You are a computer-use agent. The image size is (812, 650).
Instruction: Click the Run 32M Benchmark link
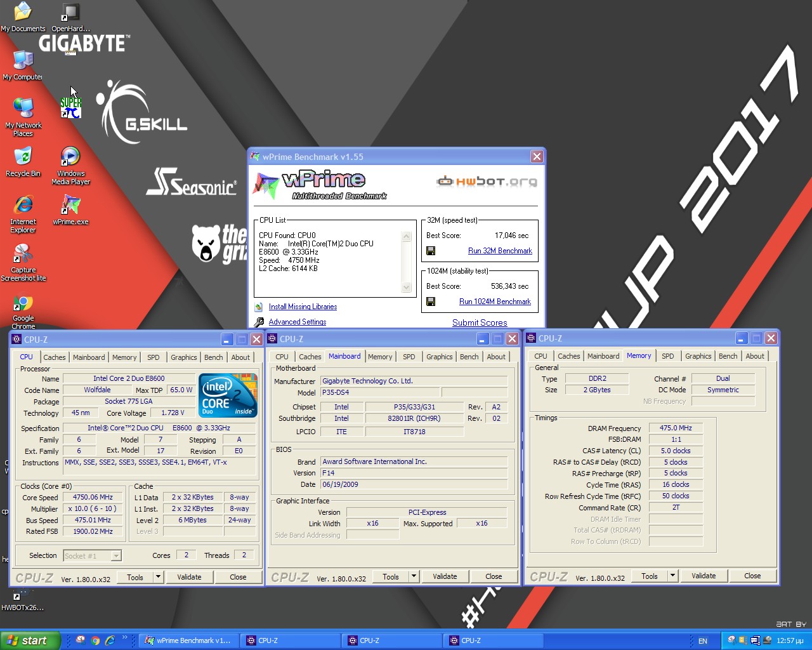(x=500, y=251)
